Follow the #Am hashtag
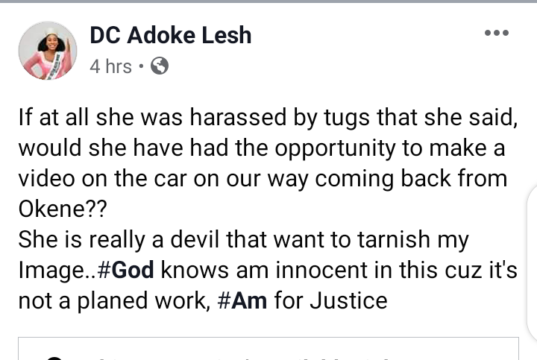This screenshot has height=360, width=537. pyautogui.click(x=242, y=301)
